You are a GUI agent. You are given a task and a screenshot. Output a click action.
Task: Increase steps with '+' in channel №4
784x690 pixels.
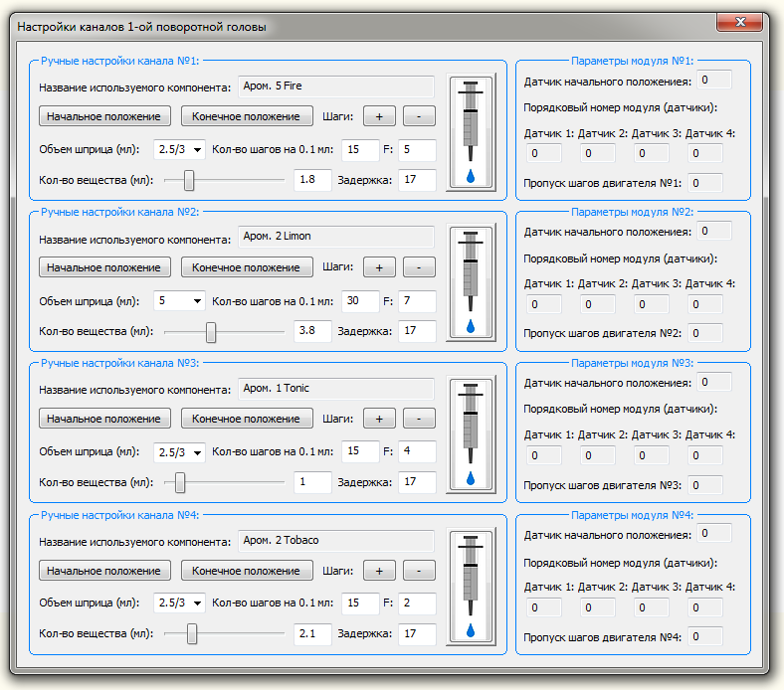379,571
